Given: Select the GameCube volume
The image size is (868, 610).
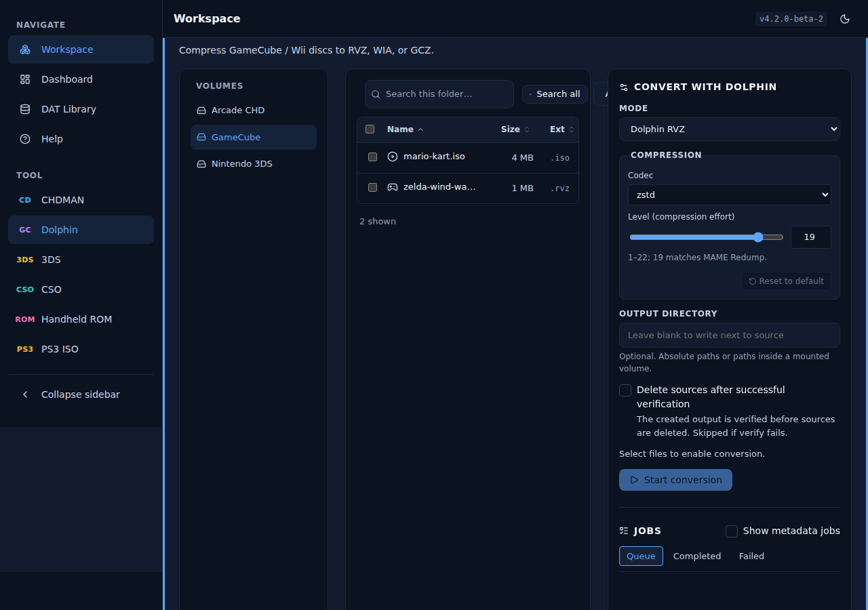Looking at the screenshot, I should pyautogui.click(x=254, y=137).
